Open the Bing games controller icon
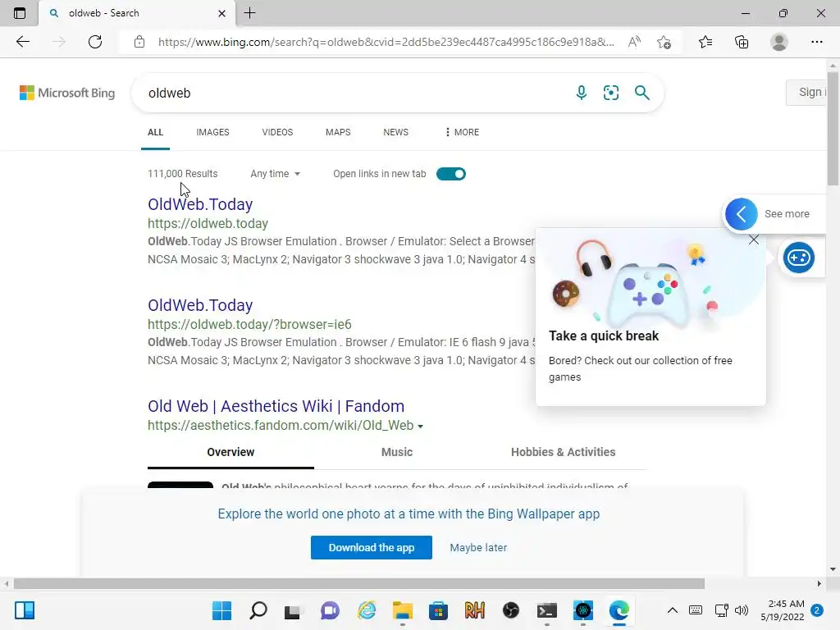Screen dimensions: 840x630 tap(799, 258)
